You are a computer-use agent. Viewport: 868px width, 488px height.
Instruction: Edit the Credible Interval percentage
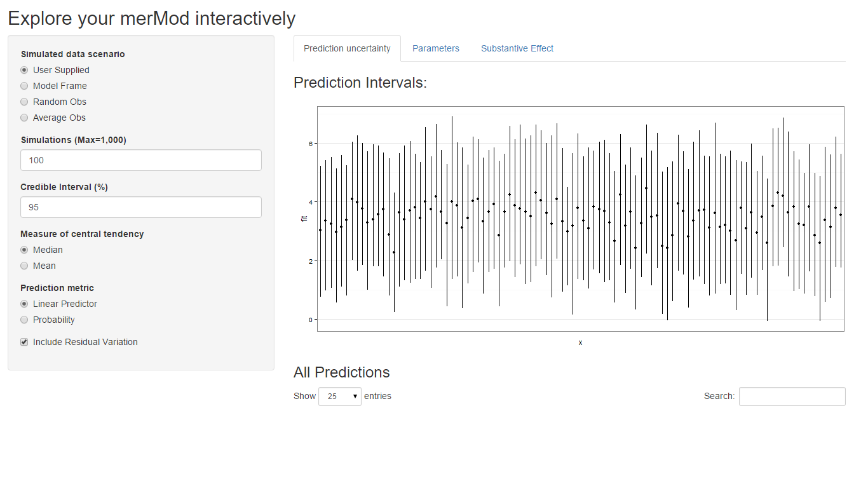tap(140, 207)
